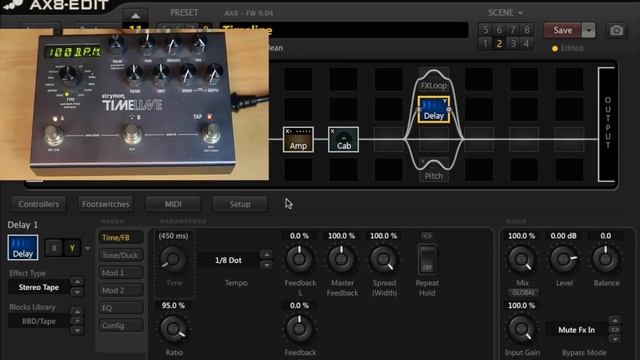Screen dimensions: 640x360
Task: Switch to scene 6
Action: pos(499,29)
